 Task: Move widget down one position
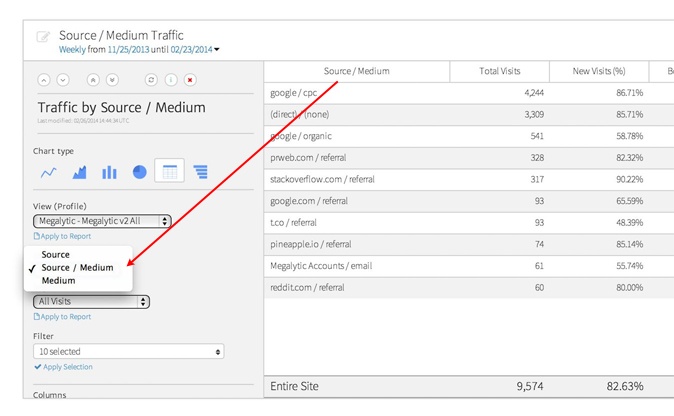click(63, 79)
